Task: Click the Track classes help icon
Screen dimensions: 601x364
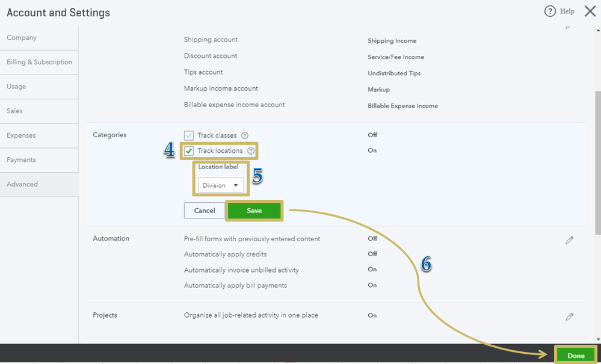Action: click(245, 135)
